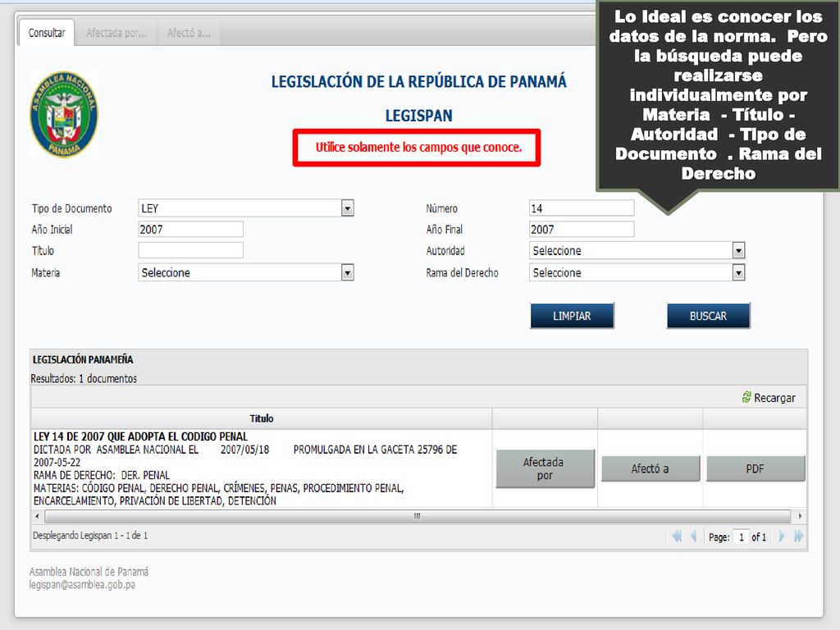Click the BUSCAR button
This screenshot has width=840, height=630.
tap(708, 316)
